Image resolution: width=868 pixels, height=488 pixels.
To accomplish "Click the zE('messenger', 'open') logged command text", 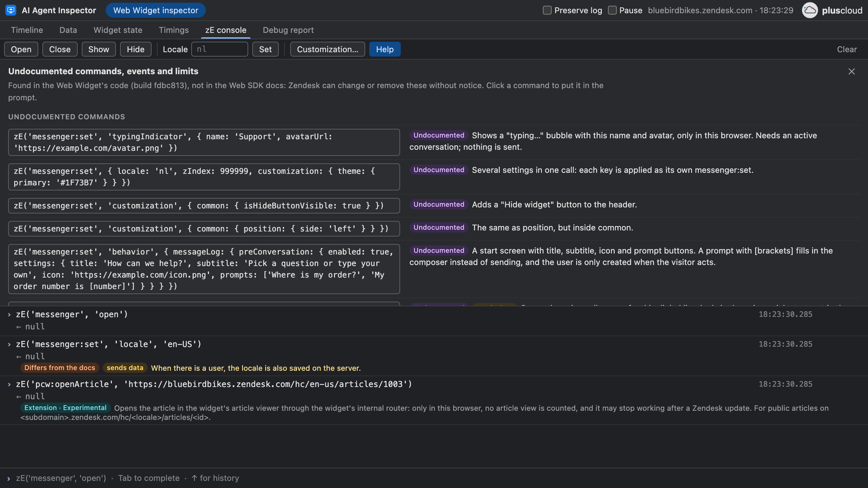I will [72, 314].
